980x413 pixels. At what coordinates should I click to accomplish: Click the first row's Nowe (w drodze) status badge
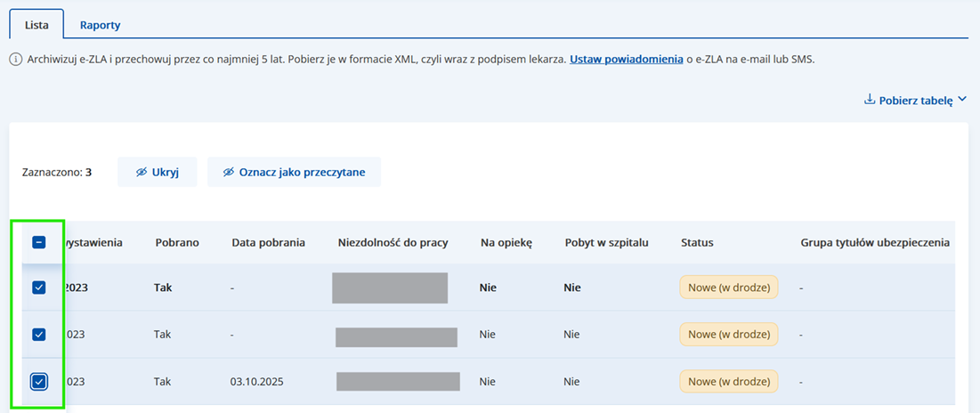(x=728, y=287)
